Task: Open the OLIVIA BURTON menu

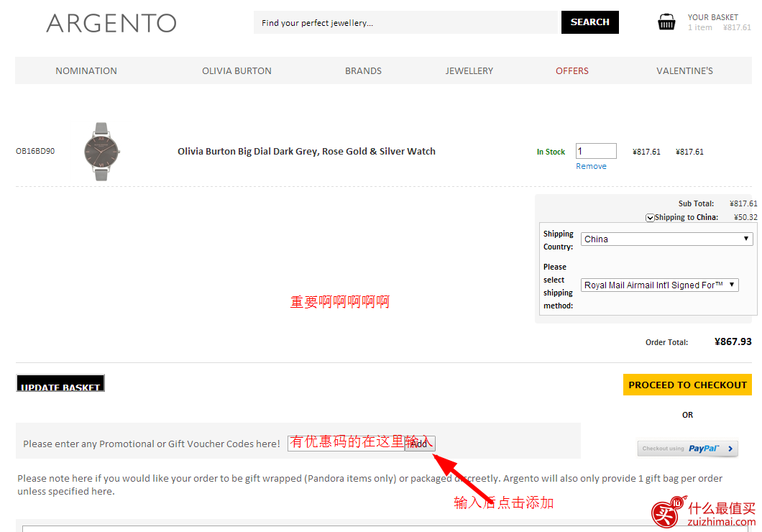Action: [237, 71]
